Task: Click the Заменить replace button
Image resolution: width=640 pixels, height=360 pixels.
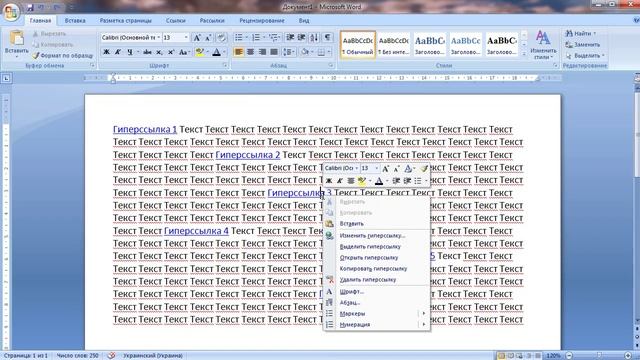Action: point(583,44)
